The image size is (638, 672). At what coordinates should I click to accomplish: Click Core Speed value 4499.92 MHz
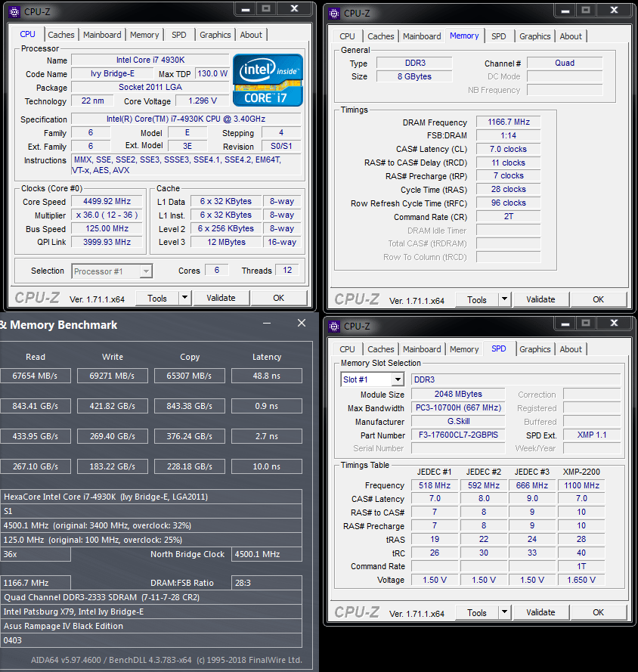pos(107,201)
